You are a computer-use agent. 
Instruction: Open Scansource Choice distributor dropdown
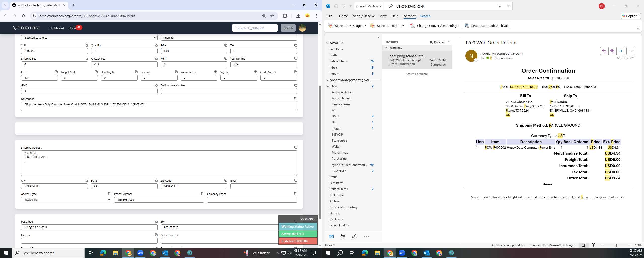(x=89, y=38)
